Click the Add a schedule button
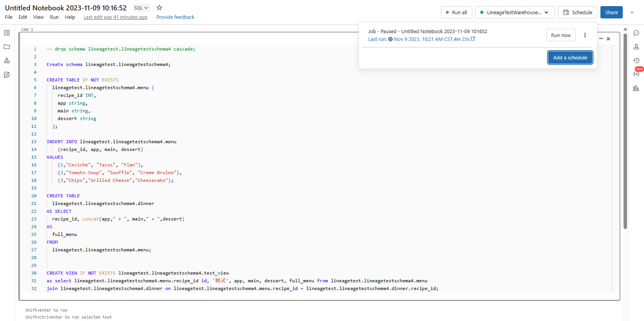Image resolution: width=644 pixels, height=321 pixels. pyautogui.click(x=570, y=58)
